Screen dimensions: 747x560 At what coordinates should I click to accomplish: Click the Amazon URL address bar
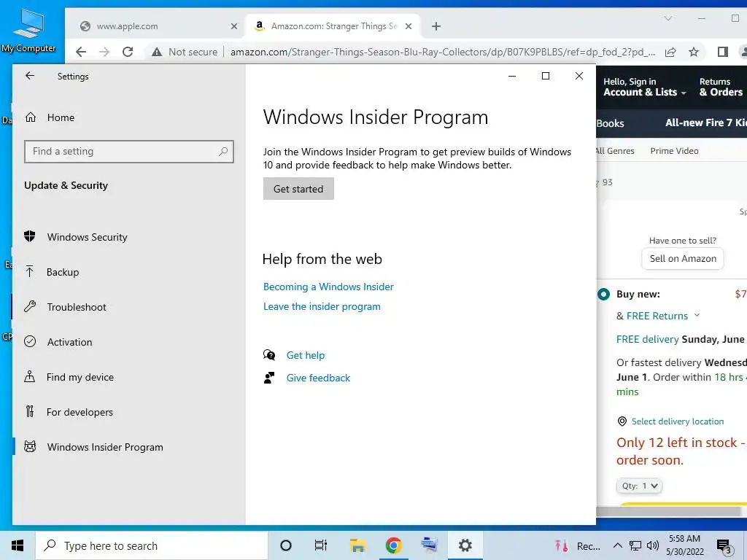(x=443, y=52)
